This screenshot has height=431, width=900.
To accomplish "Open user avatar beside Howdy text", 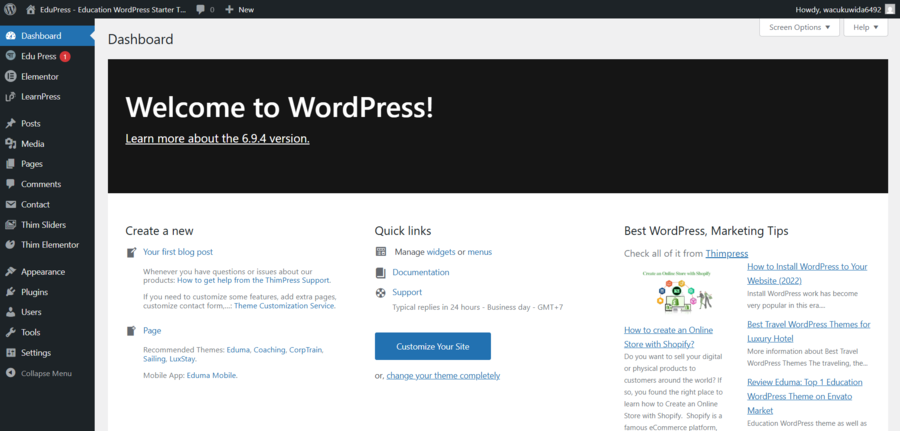I will (889, 9).
